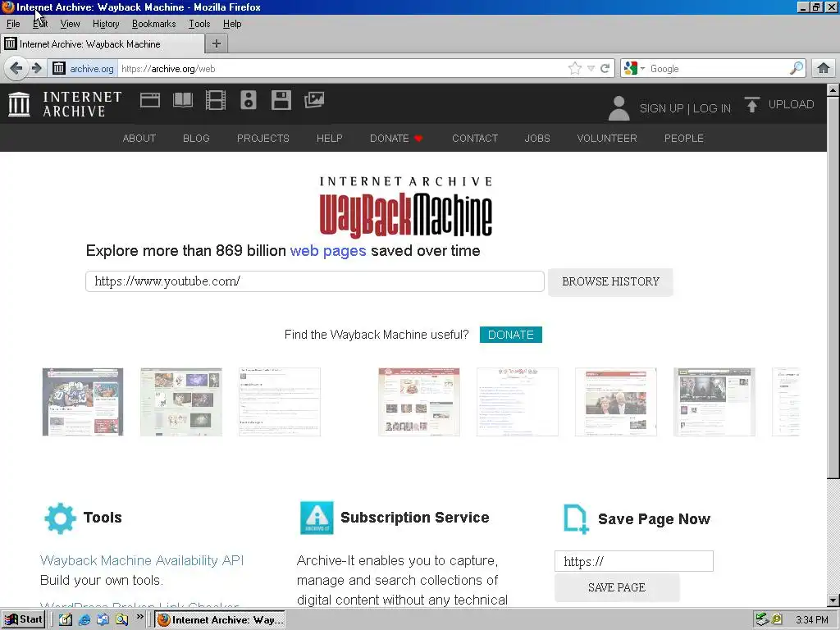840x630 pixels.
Task: Open the Tools menu in menu bar
Action: click(x=199, y=24)
